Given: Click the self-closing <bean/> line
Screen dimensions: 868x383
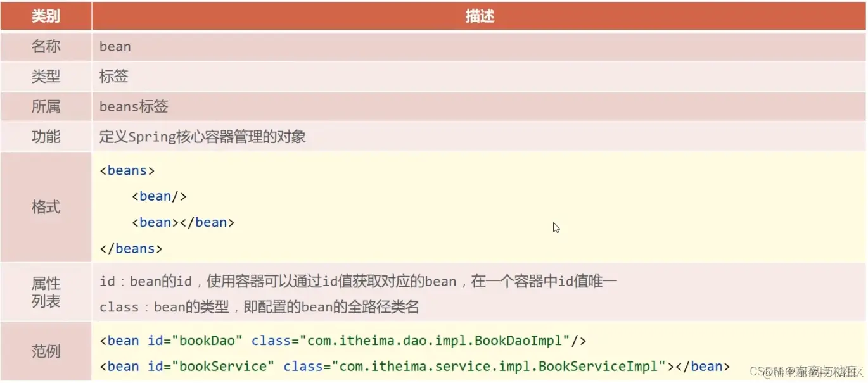Looking at the screenshot, I should (159, 196).
